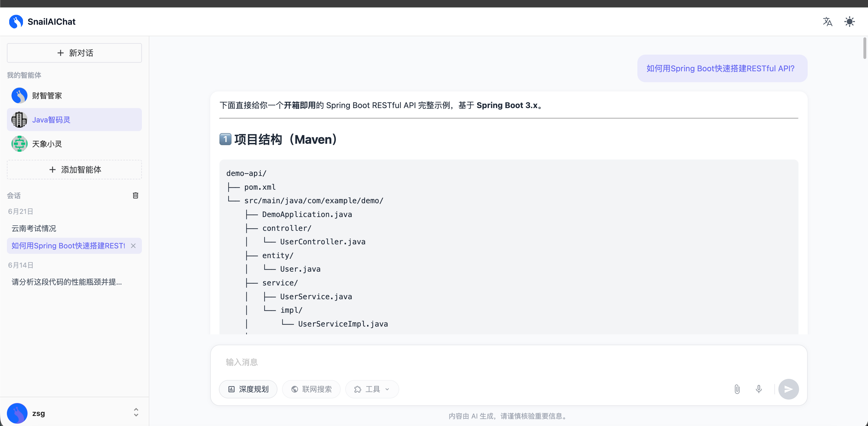The image size is (868, 426).
Task: Toggle the 联网搜索 web search option
Action: click(311, 389)
